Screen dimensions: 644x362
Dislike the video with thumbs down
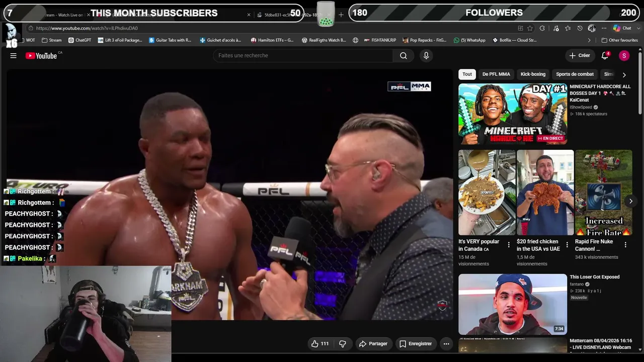pos(343,344)
